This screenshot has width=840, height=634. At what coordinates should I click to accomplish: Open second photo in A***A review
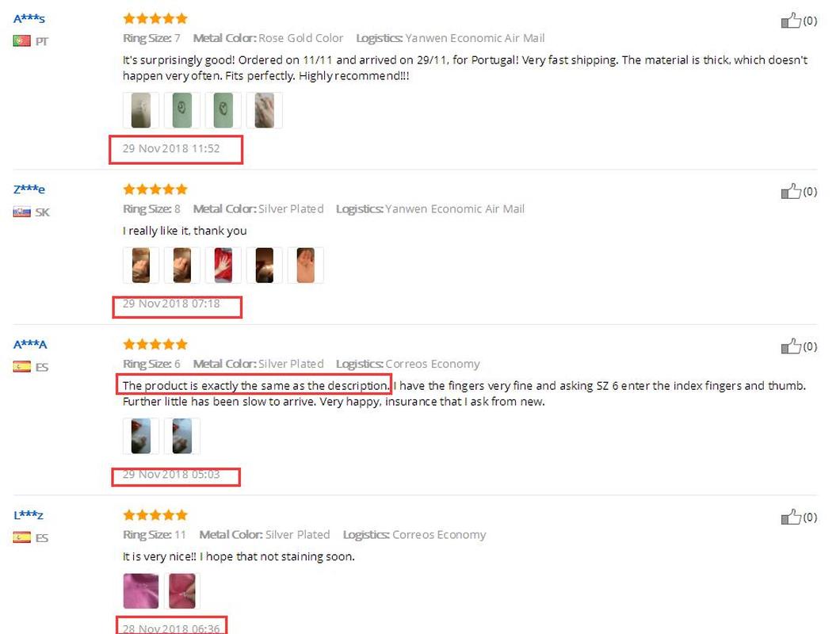point(182,437)
